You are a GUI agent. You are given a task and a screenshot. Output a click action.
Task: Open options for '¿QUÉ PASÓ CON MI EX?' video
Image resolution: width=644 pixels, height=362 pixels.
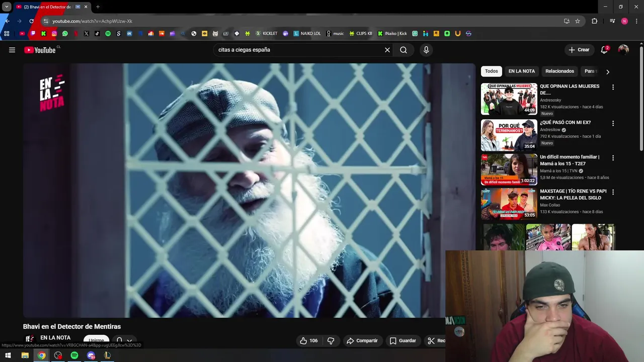pyautogui.click(x=613, y=123)
